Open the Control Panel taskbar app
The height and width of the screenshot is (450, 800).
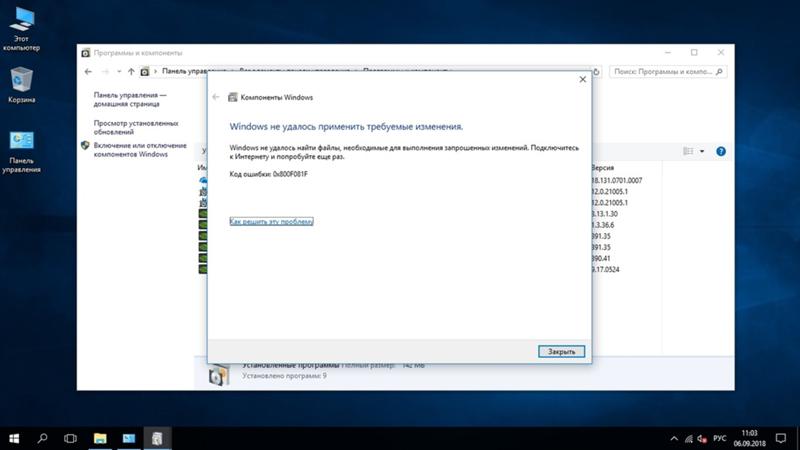[129, 438]
